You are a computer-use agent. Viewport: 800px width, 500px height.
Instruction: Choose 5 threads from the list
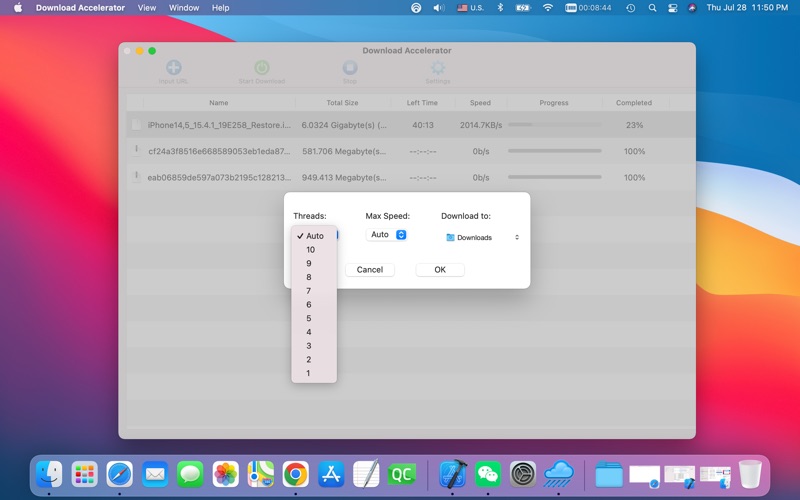(x=314, y=318)
